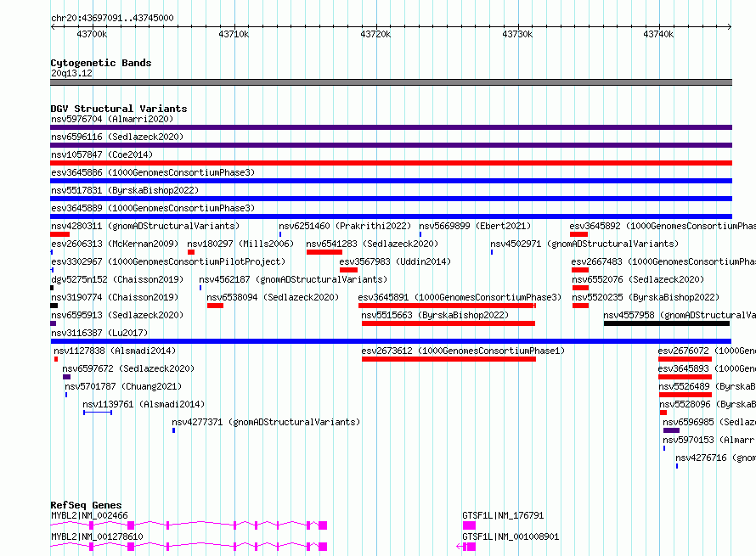Select nsv6552076 (Sedlazeck2020) label
The image size is (756, 556).
(x=638, y=279)
